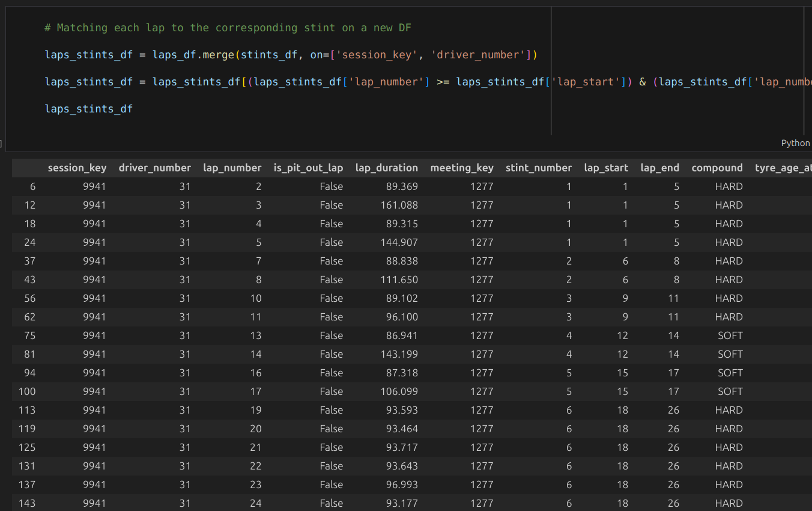Select the lap_duration column header

click(387, 168)
